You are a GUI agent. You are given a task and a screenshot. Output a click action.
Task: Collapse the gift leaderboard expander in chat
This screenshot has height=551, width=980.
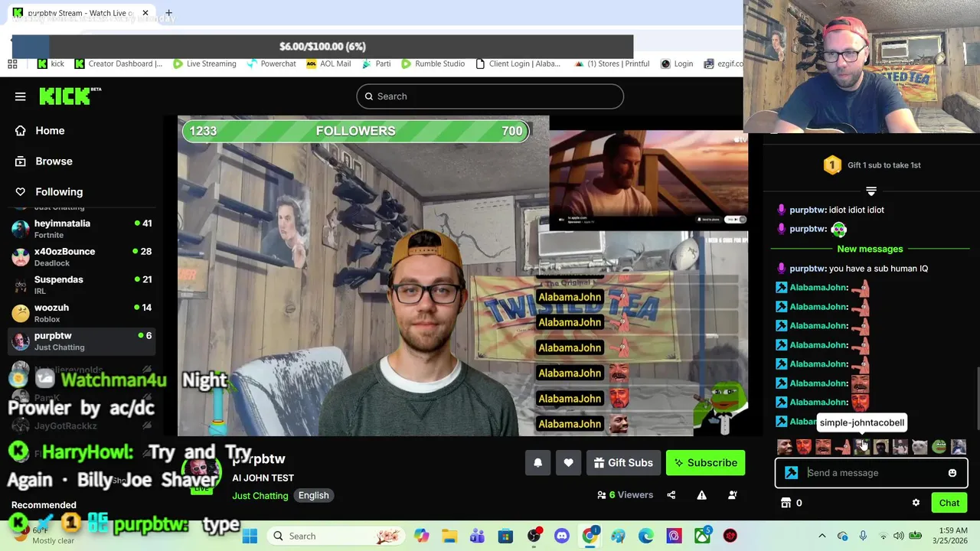[871, 191]
